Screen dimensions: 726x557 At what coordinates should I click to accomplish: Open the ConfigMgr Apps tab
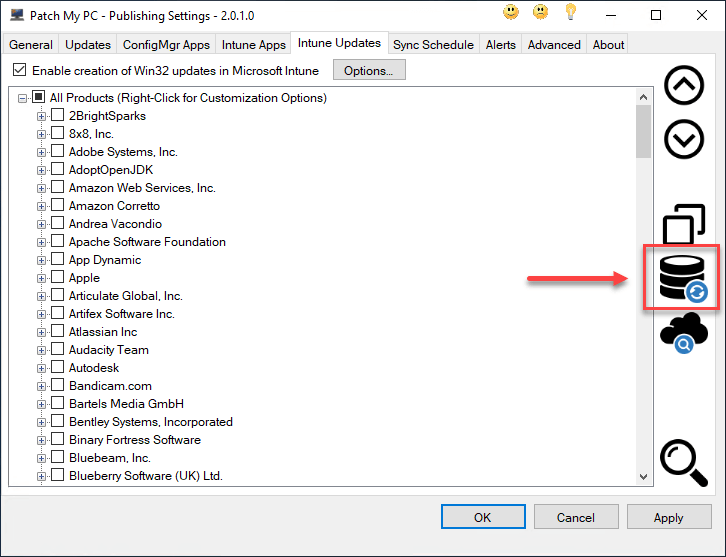tap(166, 44)
